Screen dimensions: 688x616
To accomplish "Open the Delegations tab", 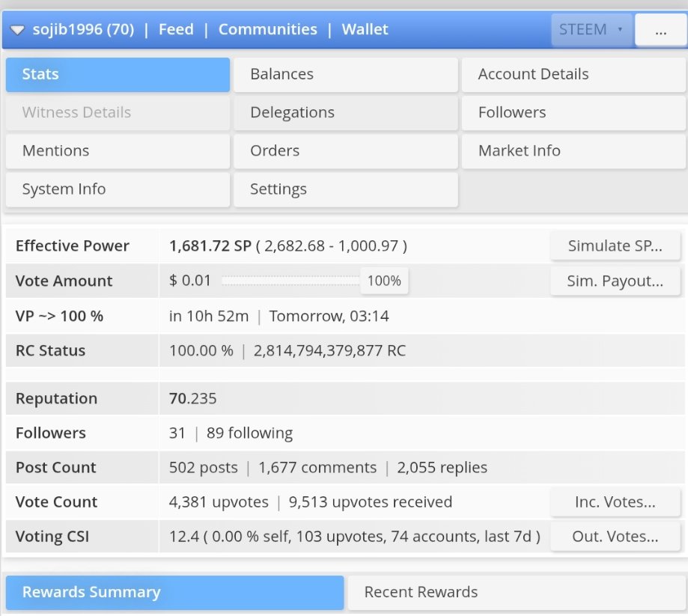I will (x=346, y=112).
